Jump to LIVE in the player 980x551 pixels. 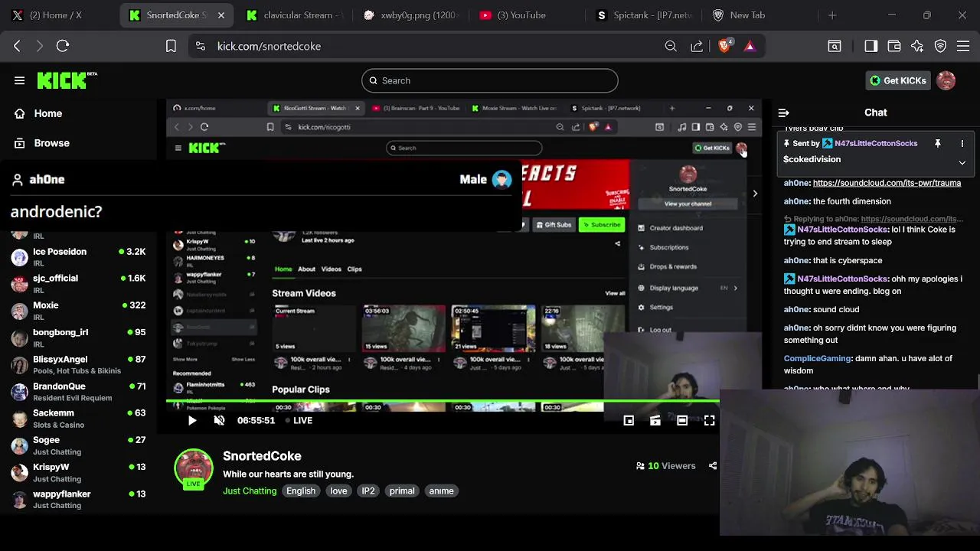tap(299, 420)
